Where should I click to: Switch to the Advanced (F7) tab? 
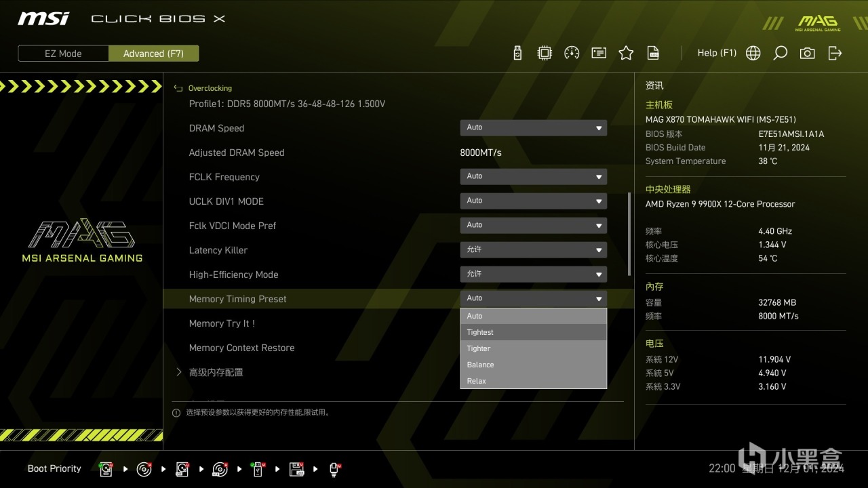point(154,54)
